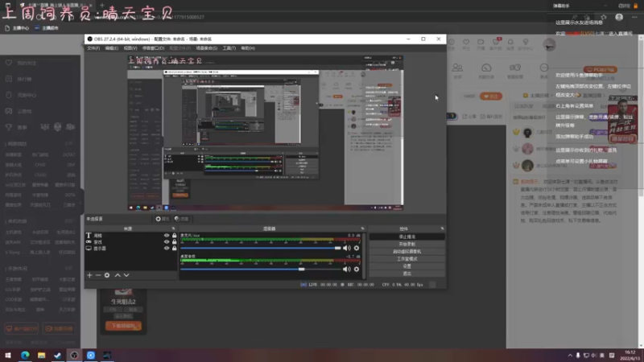Click 退出 Exit button in OBS controls
Image resolution: width=644 pixels, height=362 pixels.
[407, 274]
